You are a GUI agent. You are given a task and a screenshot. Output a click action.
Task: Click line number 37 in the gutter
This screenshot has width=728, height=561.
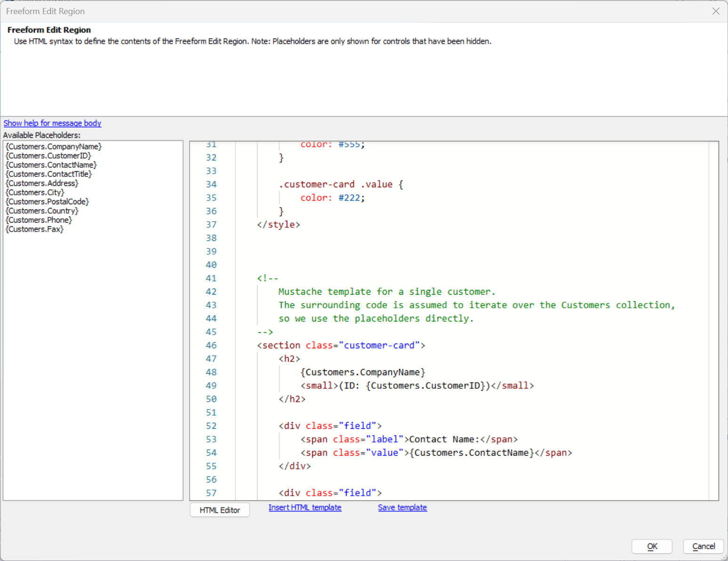[x=211, y=224]
